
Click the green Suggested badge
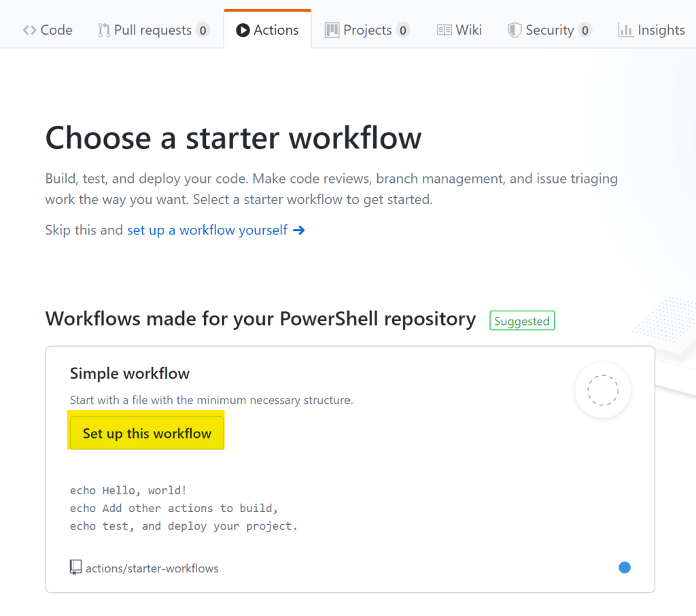coord(522,321)
